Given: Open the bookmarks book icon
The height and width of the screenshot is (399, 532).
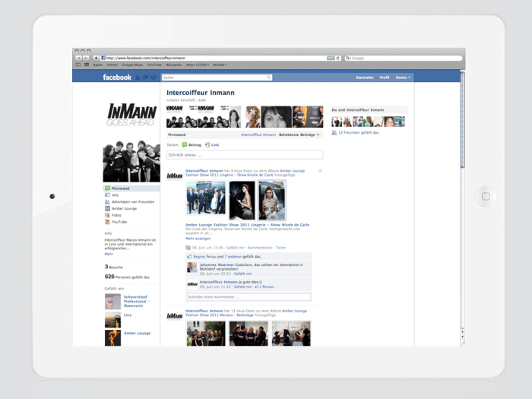Looking at the screenshot, I should click(x=78, y=65).
